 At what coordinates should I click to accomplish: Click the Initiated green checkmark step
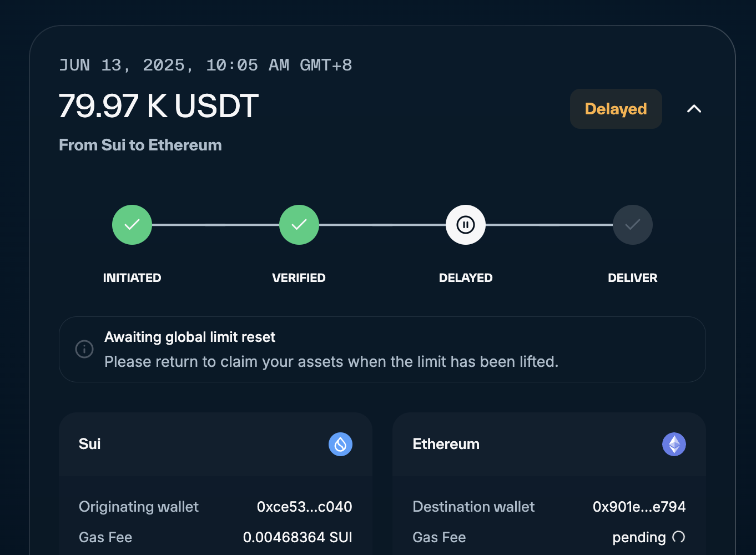(x=132, y=225)
